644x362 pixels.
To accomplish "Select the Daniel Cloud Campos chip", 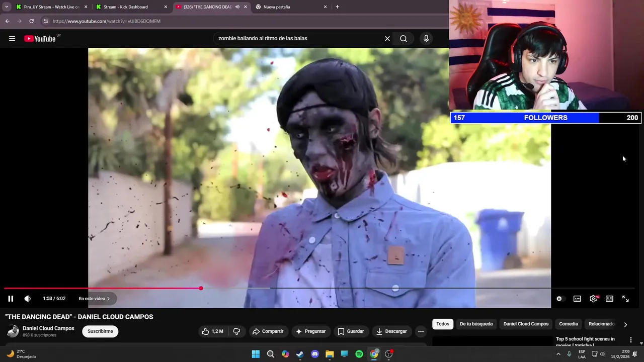I will tap(526, 324).
